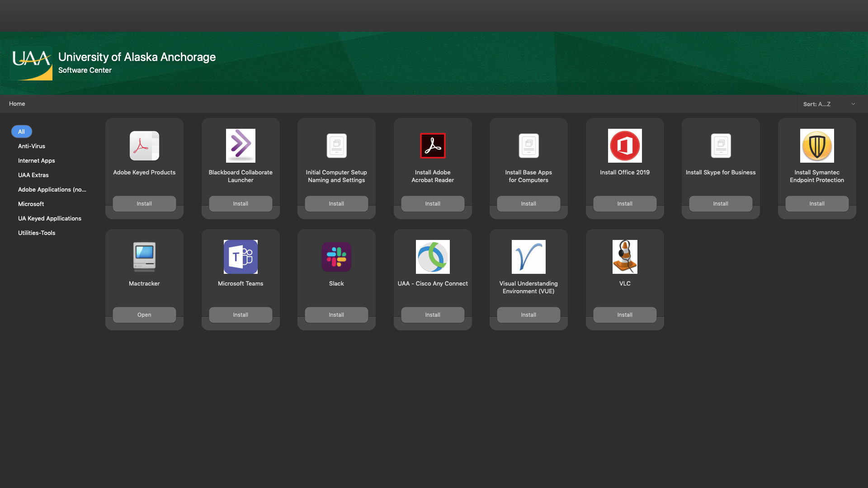
Task: Click the Home breadcrumb link
Action: [x=17, y=103]
